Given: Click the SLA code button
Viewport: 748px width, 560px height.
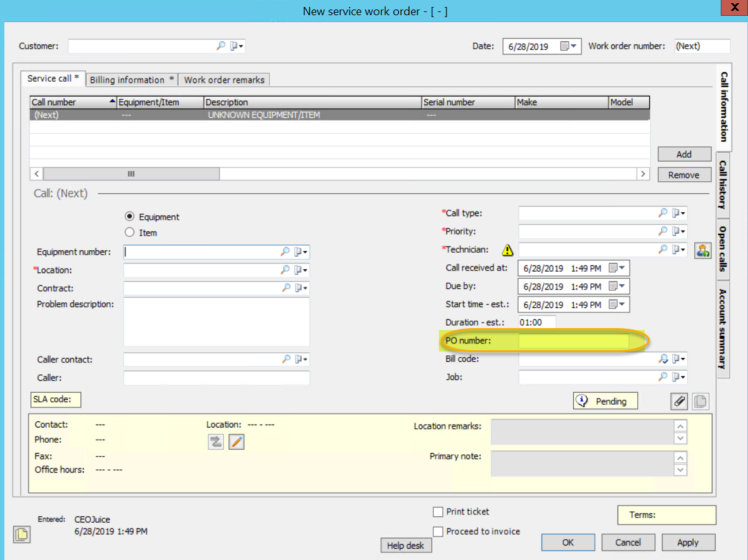Looking at the screenshot, I should (x=56, y=399).
